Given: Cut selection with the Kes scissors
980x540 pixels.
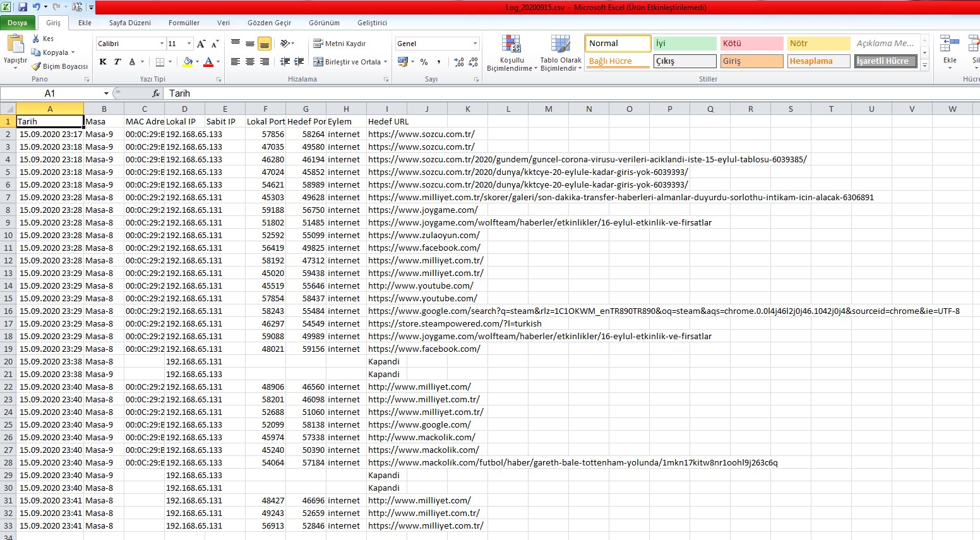Looking at the screenshot, I should coord(43,39).
